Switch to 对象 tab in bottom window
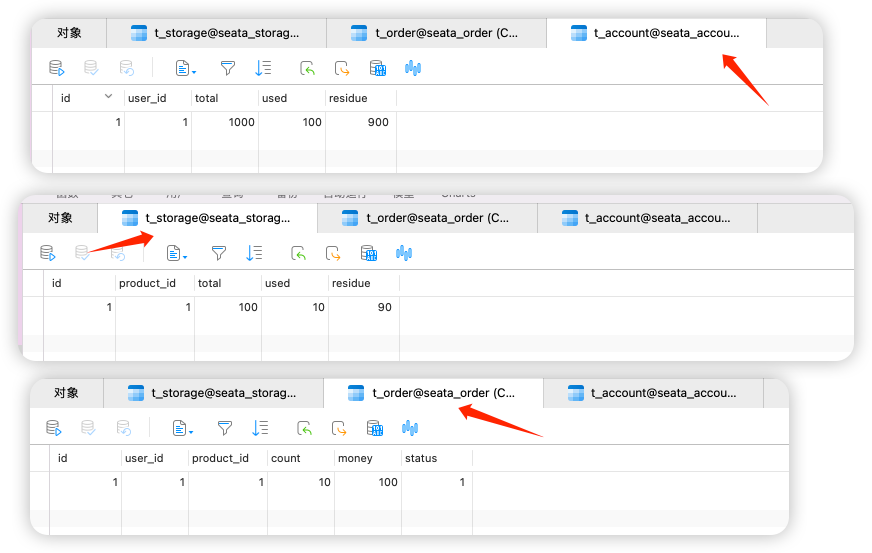872x553 pixels. 66,393
